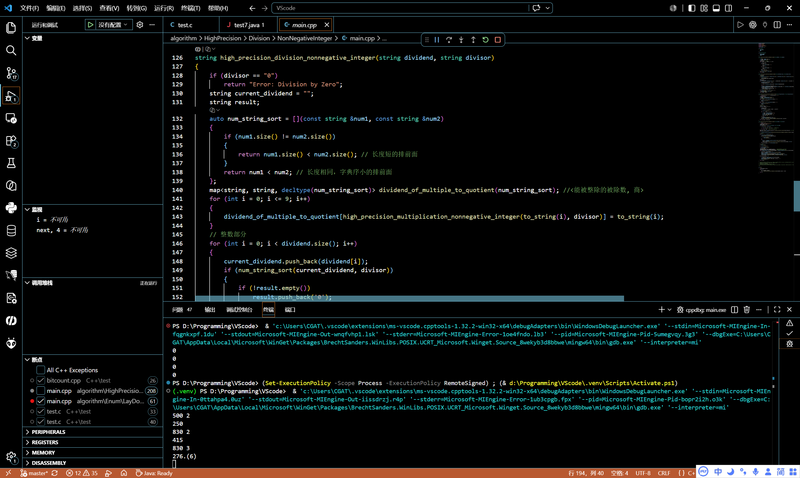The height and width of the screenshot is (478, 800).
Task: Open the Testing flask icon
Action: click(11, 163)
